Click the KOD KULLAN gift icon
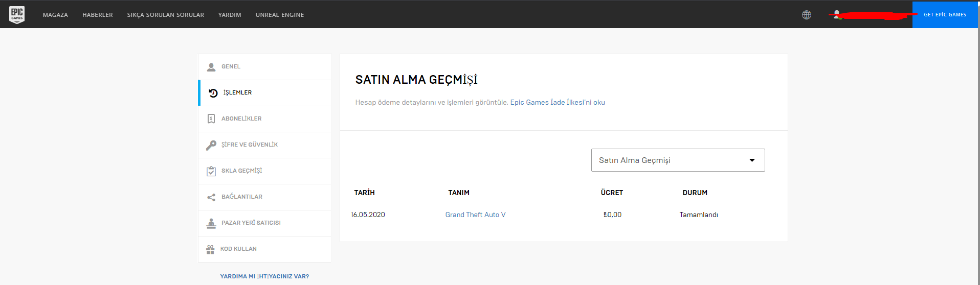Image resolution: width=980 pixels, height=285 pixels. coord(210,249)
